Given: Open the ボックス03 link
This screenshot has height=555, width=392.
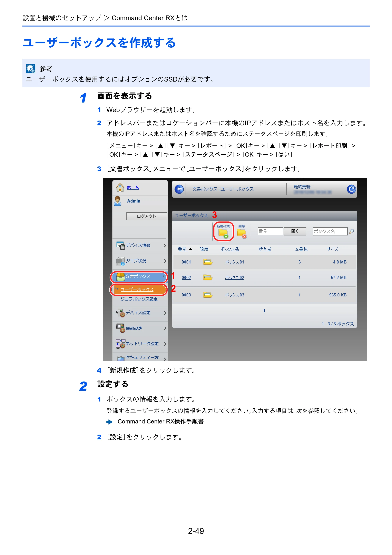Looking at the screenshot, I should click(235, 295).
